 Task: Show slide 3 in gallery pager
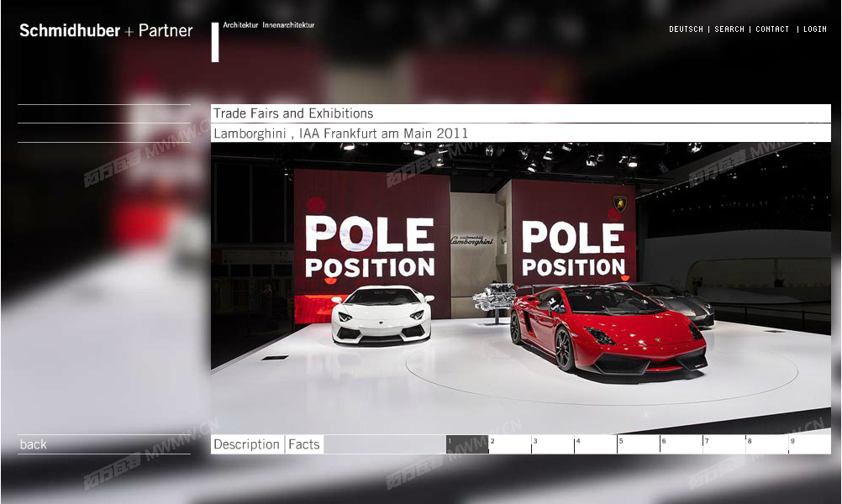553,444
